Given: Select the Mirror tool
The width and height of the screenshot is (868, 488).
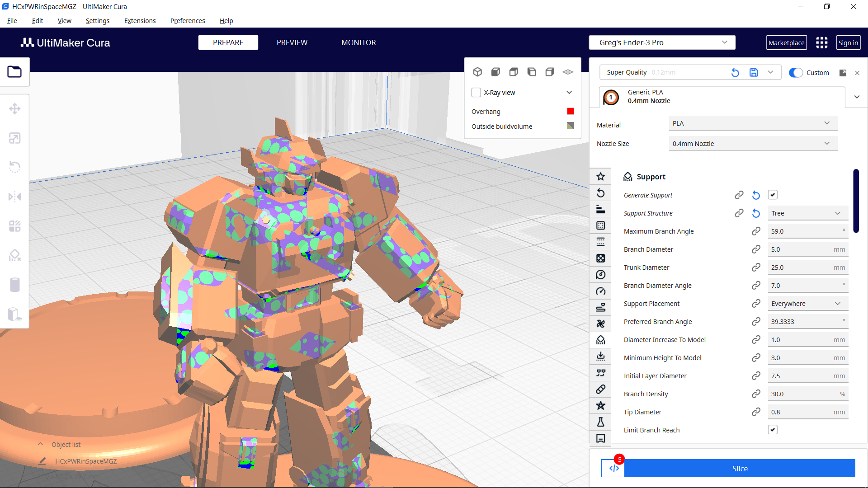Looking at the screenshot, I should [x=15, y=197].
